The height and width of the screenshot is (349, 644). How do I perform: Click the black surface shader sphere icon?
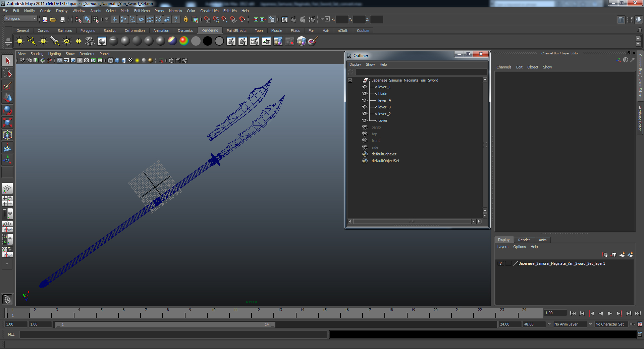coord(207,41)
